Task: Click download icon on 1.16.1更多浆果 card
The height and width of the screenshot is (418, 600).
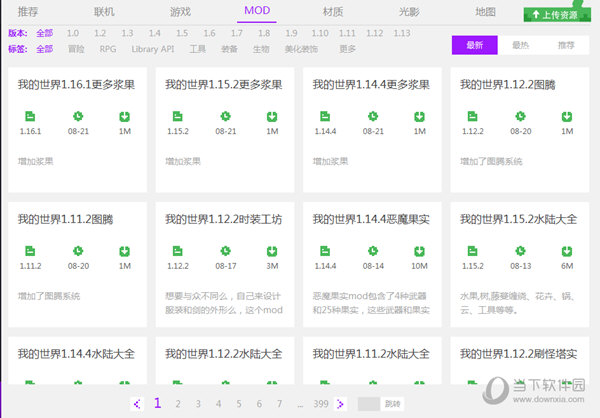Action: point(125,117)
